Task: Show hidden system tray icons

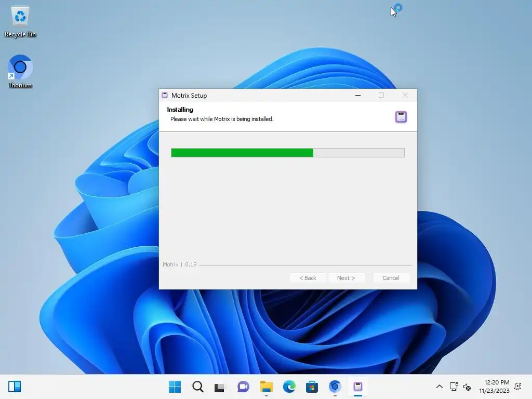Action: click(x=439, y=387)
